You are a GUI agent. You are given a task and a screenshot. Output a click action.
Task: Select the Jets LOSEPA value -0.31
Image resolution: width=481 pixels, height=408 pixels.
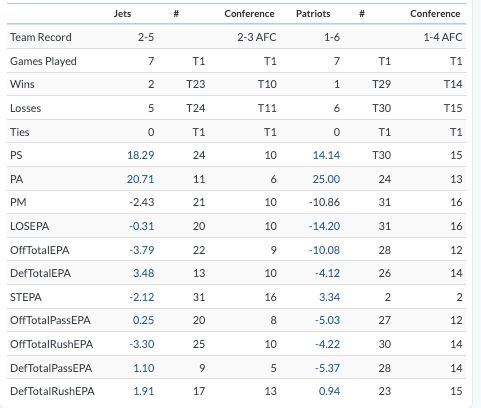click(x=142, y=226)
